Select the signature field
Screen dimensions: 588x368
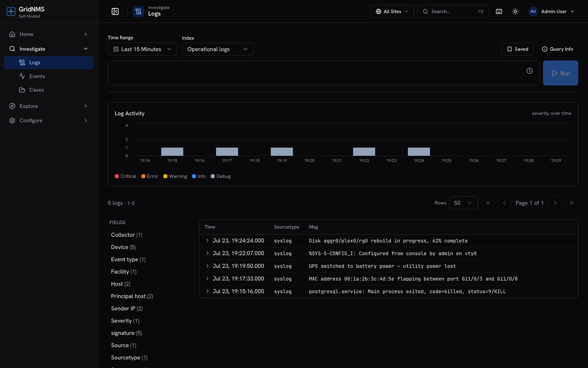pyautogui.click(x=126, y=333)
